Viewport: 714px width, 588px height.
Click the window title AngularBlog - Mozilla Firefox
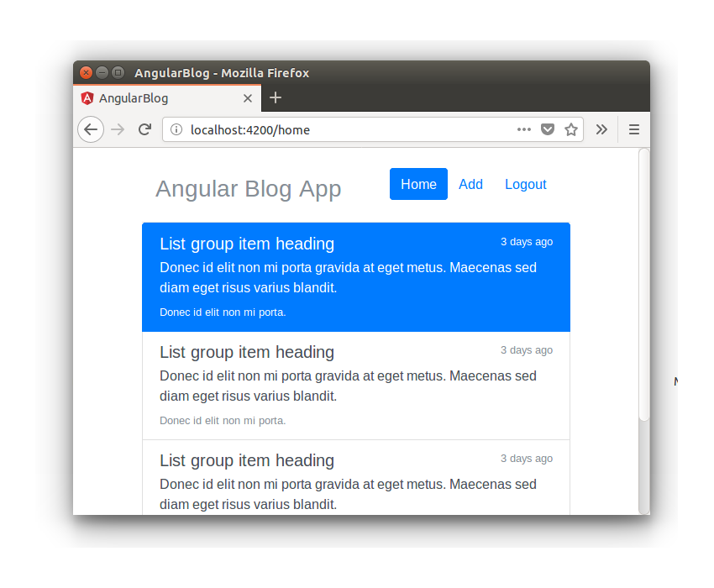click(x=222, y=73)
